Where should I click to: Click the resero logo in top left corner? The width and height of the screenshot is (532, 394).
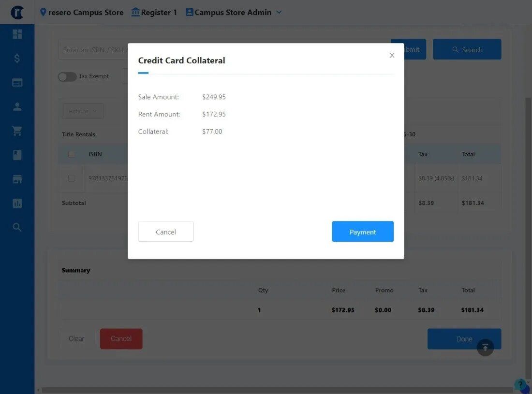tap(17, 12)
